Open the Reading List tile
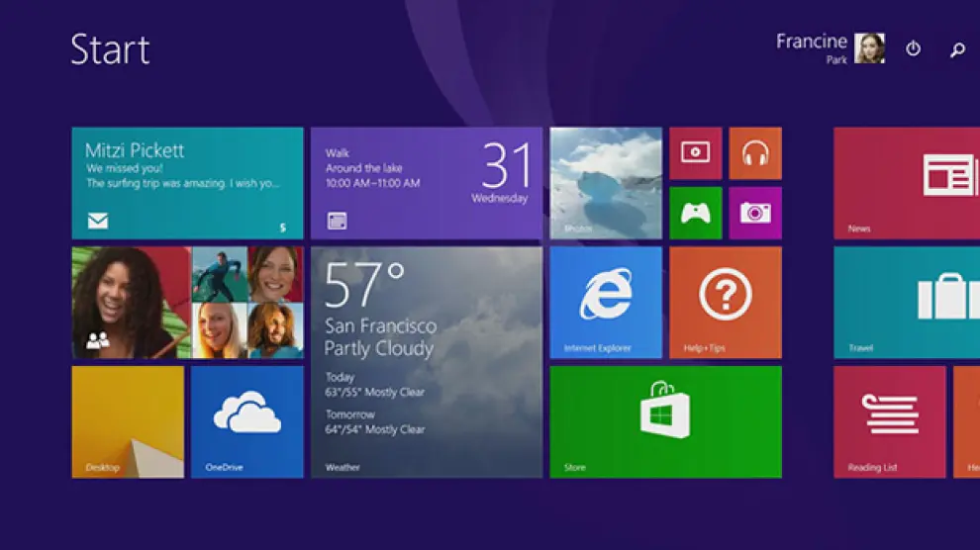Screen dimensions: 980x550 889,421
